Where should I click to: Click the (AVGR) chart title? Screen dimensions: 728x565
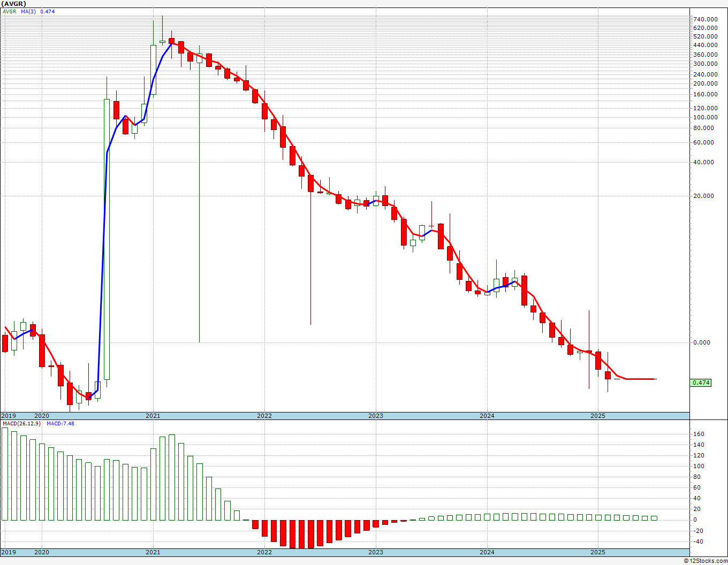pos(14,3)
